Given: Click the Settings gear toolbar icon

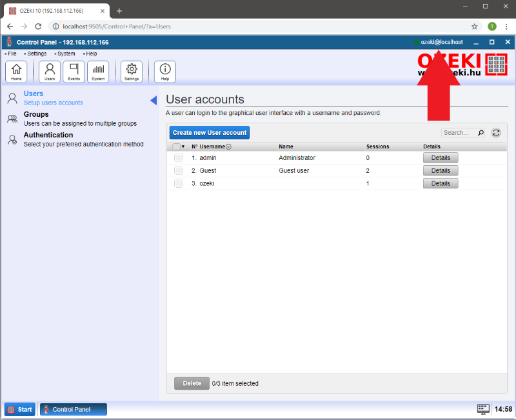Looking at the screenshot, I should point(132,71).
